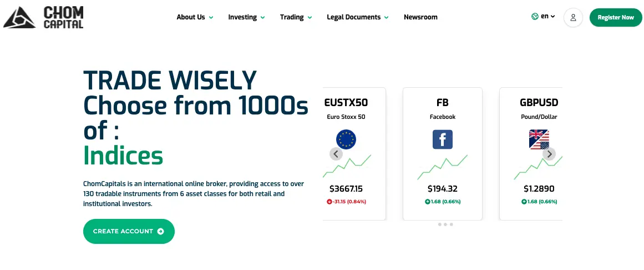Advance carousel with the right arrow
644x270 pixels.
pos(549,154)
